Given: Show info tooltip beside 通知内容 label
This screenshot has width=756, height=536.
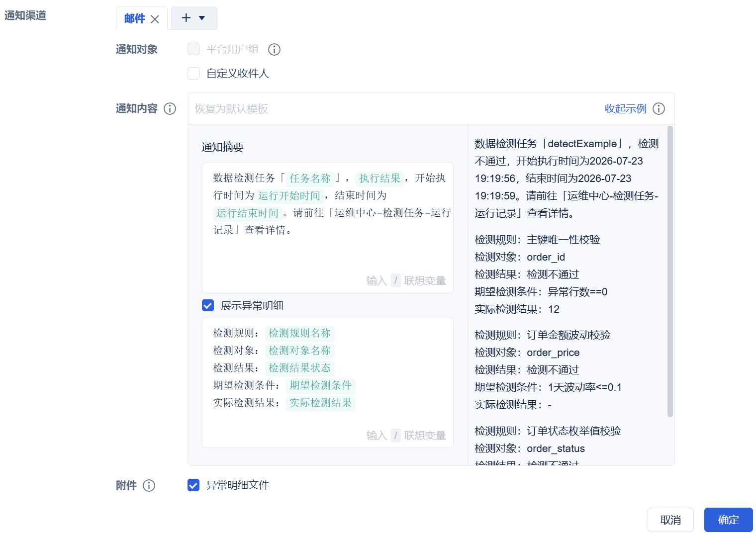Looking at the screenshot, I should coord(170,108).
